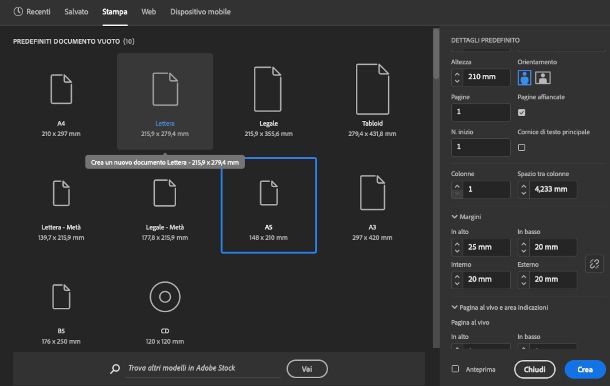
Task: Click the '279,4 x 431,8 mm' size text
Action: click(372, 134)
